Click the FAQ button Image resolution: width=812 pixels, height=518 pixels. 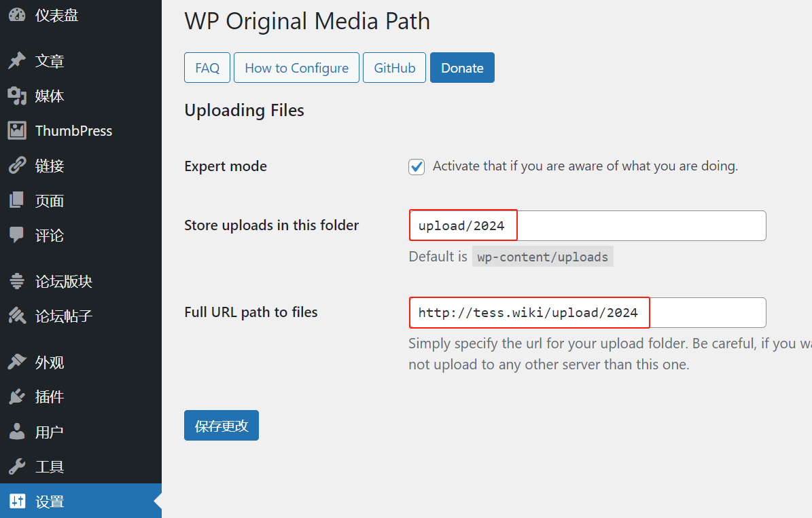click(x=207, y=68)
